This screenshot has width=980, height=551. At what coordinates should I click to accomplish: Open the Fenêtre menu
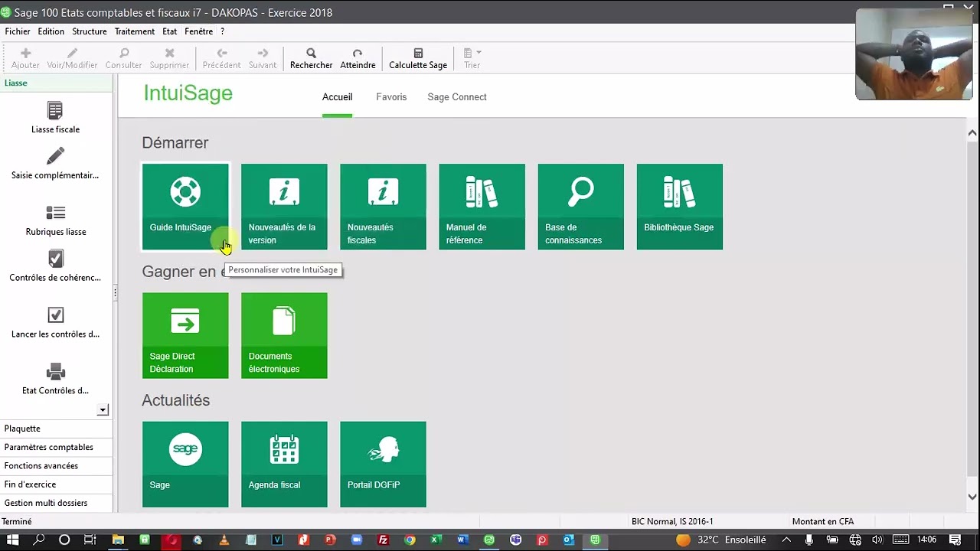[199, 31]
